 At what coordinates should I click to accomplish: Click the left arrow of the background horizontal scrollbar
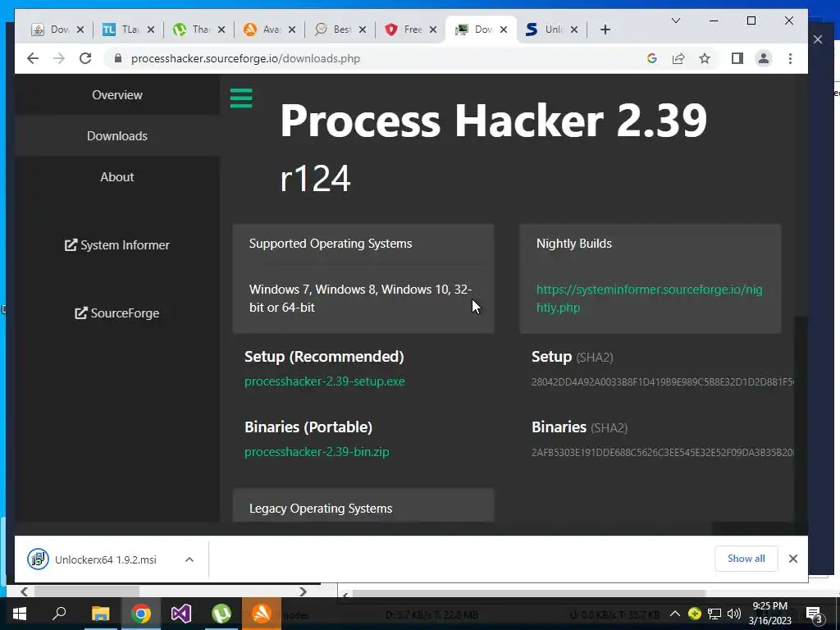pos(24,591)
